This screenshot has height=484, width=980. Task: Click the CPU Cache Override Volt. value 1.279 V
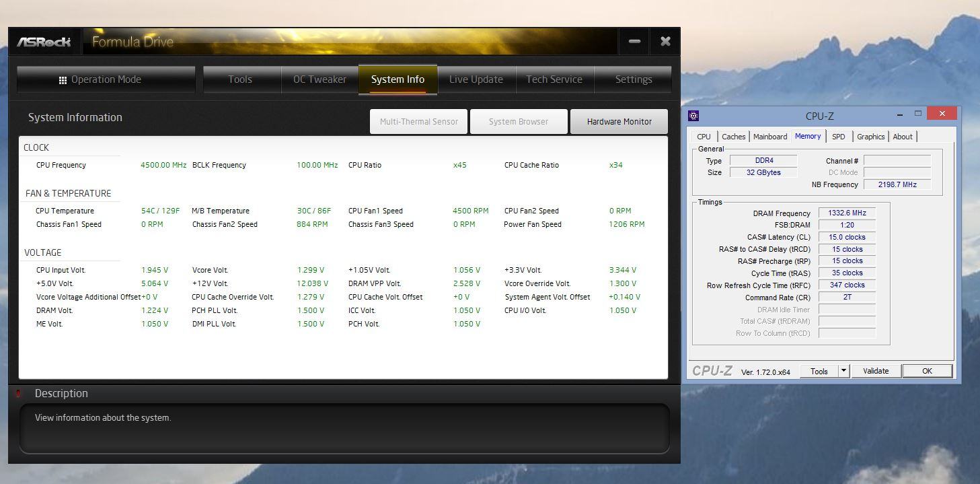click(311, 297)
